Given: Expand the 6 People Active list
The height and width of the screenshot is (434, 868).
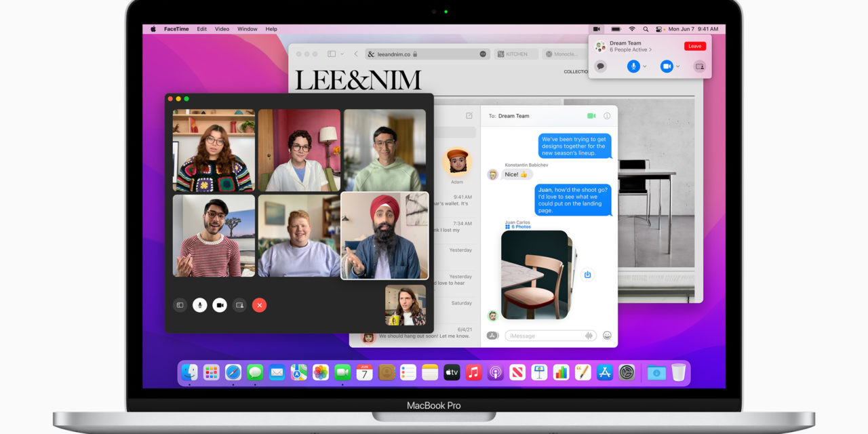Looking at the screenshot, I should click(x=631, y=50).
